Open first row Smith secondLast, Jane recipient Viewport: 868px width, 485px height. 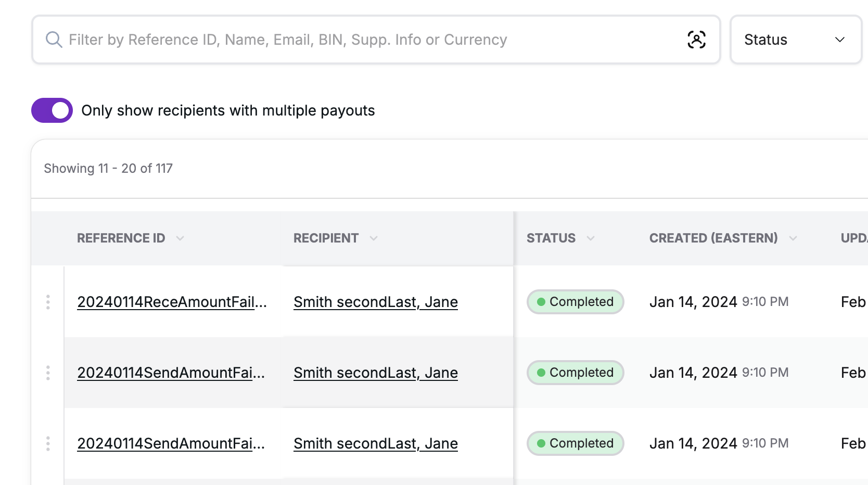click(375, 302)
